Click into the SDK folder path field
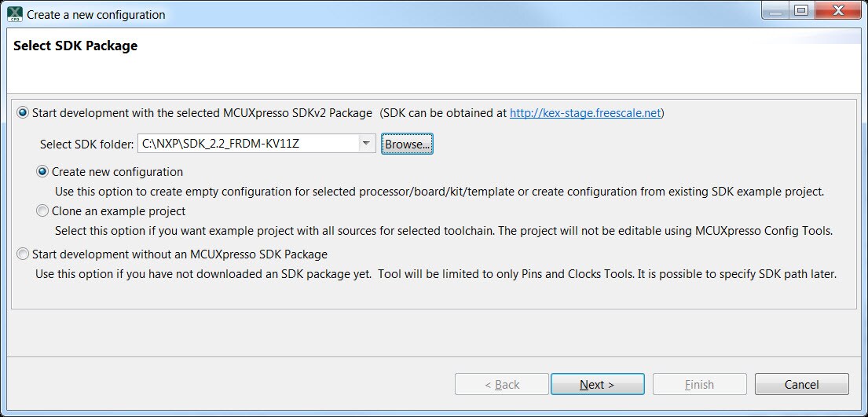 [x=247, y=144]
